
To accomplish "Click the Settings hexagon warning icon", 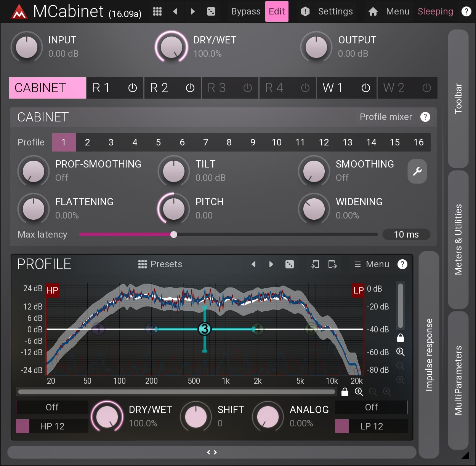I will (305, 11).
